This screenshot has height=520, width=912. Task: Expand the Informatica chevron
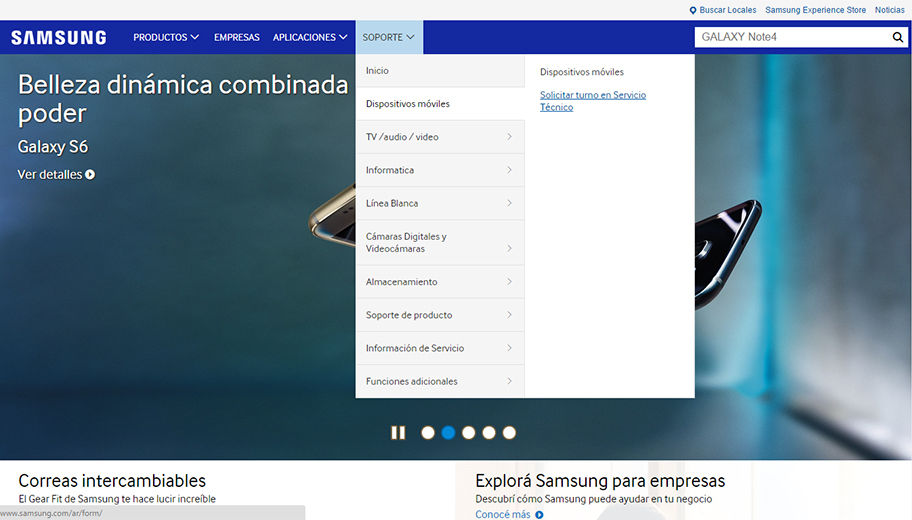pos(509,170)
